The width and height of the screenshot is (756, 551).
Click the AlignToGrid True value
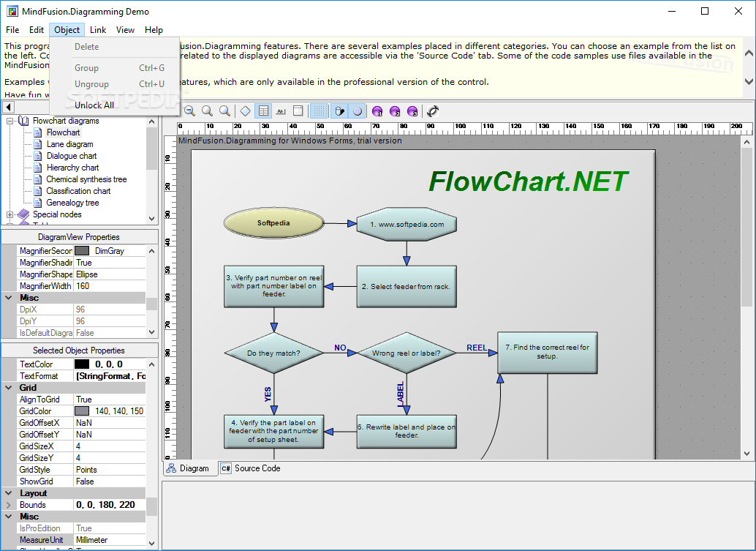click(110, 400)
